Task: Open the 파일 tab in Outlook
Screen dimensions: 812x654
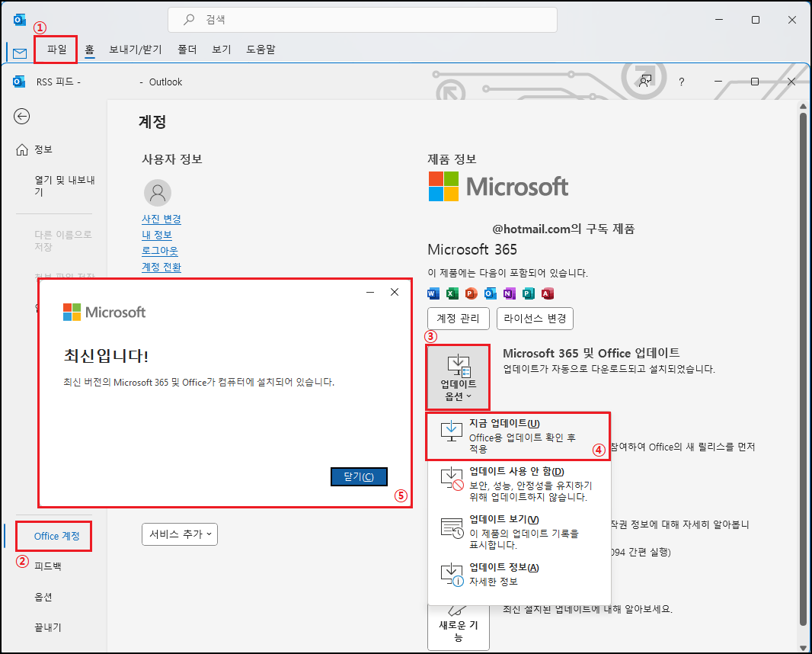Action: 56,50
